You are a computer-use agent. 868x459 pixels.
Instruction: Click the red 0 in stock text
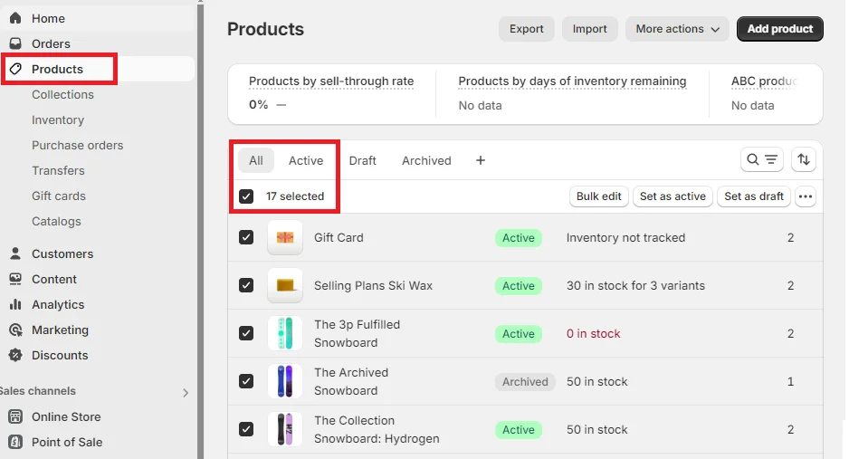coord(594,334)
